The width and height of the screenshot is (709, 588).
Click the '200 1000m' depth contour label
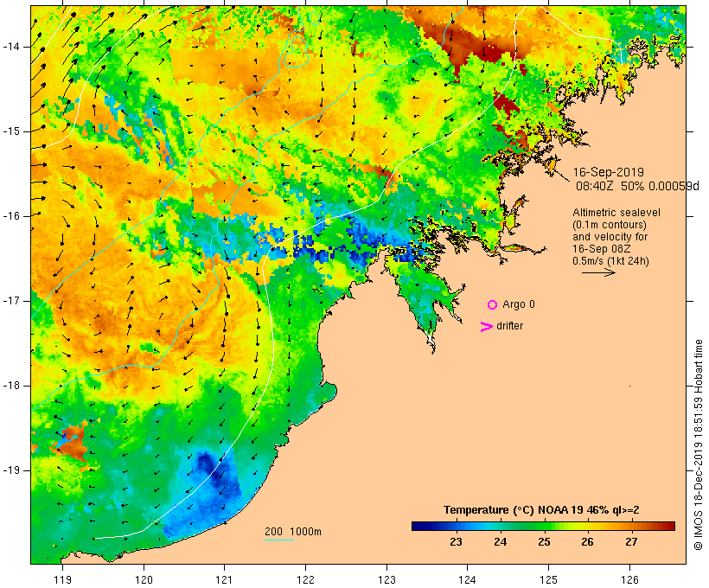coord(293,532)
